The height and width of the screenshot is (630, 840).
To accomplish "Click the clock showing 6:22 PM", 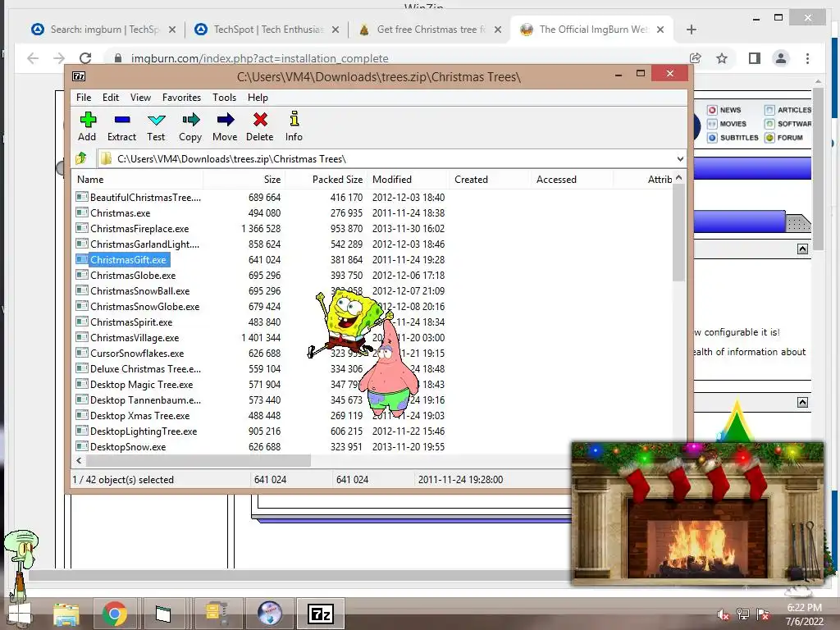I will (804, 608).
